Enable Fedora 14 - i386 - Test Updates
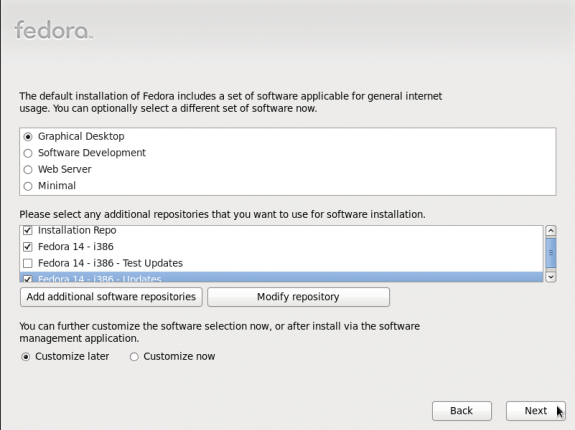Screen dimensions: 575x430 click(28, 263)
